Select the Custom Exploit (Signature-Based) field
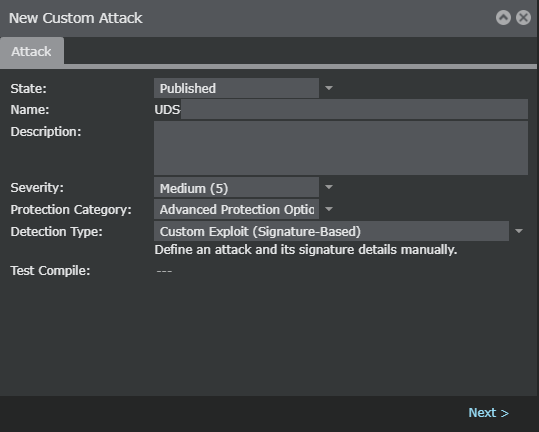 coord(331,231)
